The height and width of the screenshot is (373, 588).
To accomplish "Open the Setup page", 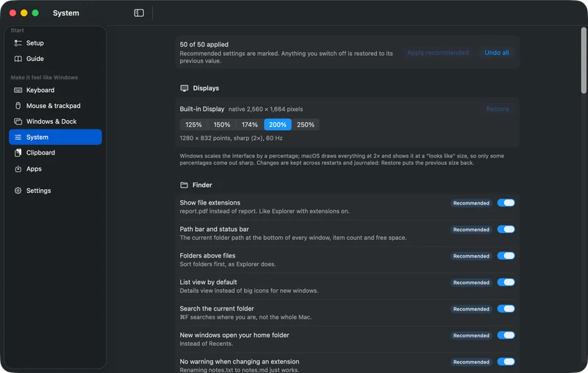I will (55, 43).
